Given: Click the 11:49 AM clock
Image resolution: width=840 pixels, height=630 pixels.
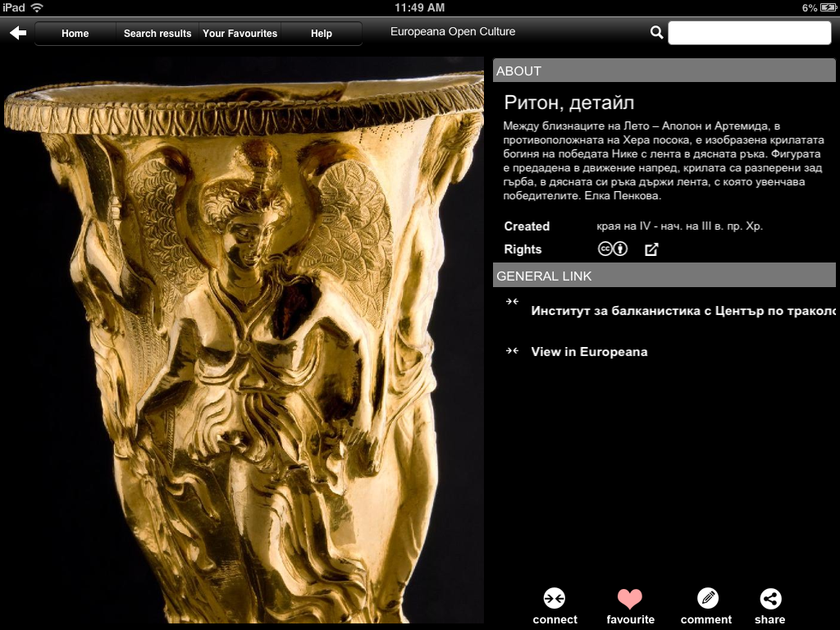Looking at the screenshot, I should 419,7.
